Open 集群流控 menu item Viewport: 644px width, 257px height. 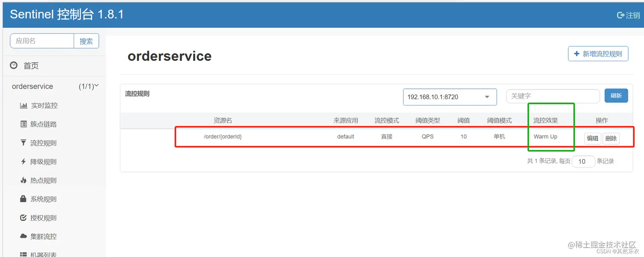[43, 237]
